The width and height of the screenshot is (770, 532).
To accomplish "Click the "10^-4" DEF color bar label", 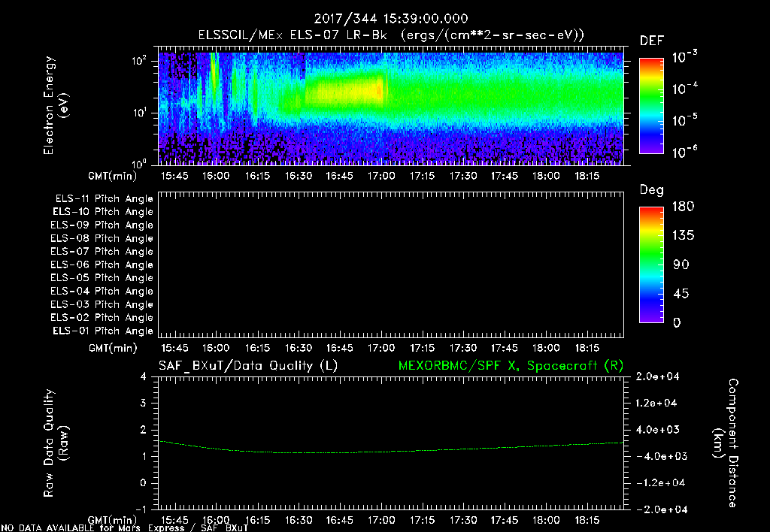I will pos(684,89).
